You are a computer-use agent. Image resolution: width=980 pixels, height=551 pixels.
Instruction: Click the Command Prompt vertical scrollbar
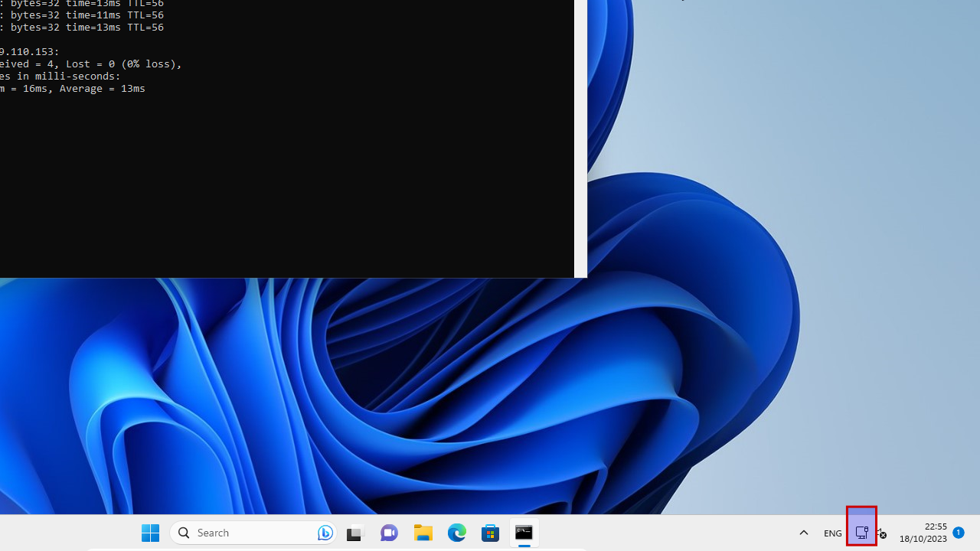point(580,138)
